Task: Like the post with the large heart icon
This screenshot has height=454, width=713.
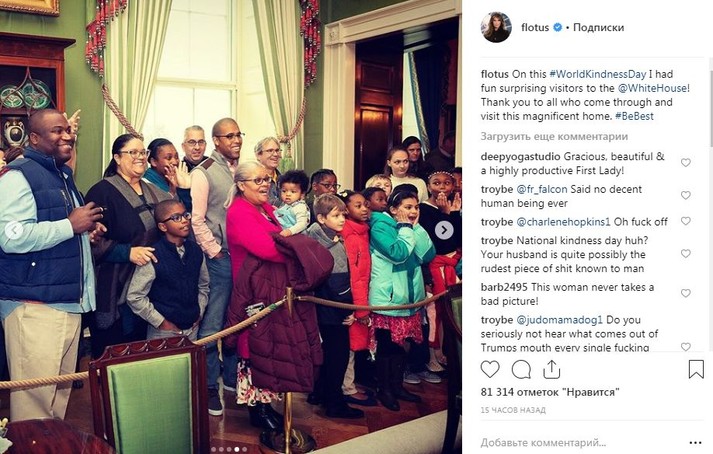Action: [x=490, y=369]
